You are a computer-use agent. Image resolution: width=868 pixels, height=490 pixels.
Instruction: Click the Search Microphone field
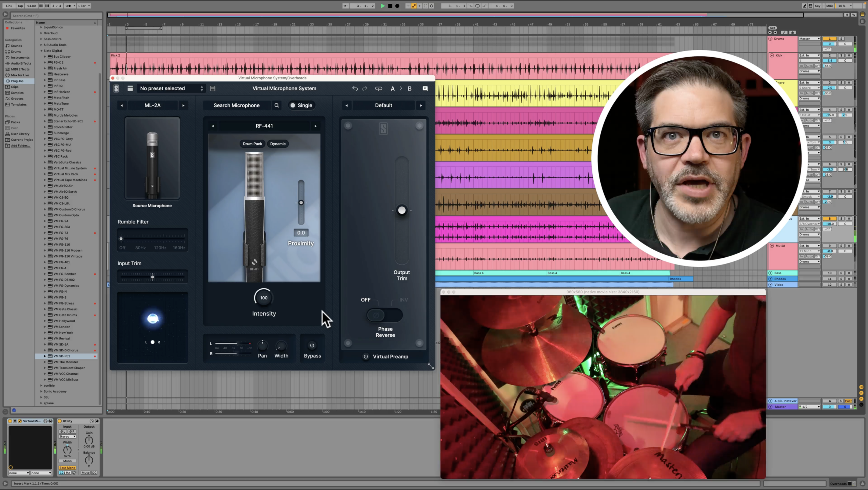[237, 105]
